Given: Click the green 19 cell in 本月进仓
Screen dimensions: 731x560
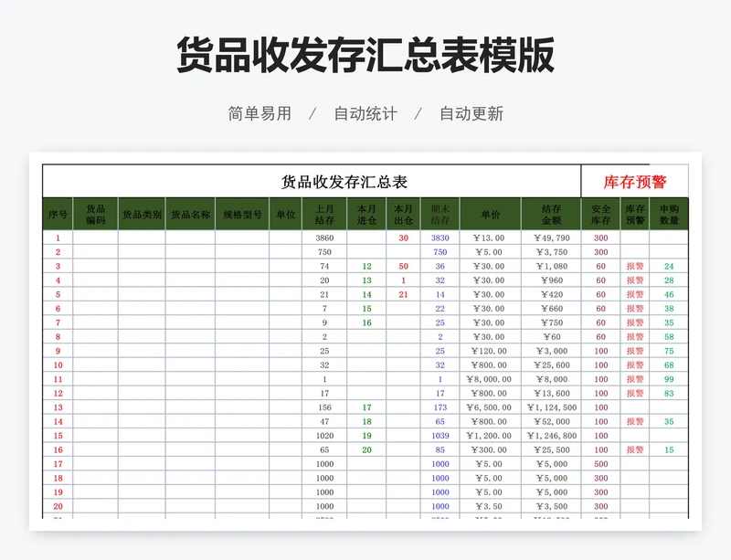Looking at the screenshot, I should [366, 436].
